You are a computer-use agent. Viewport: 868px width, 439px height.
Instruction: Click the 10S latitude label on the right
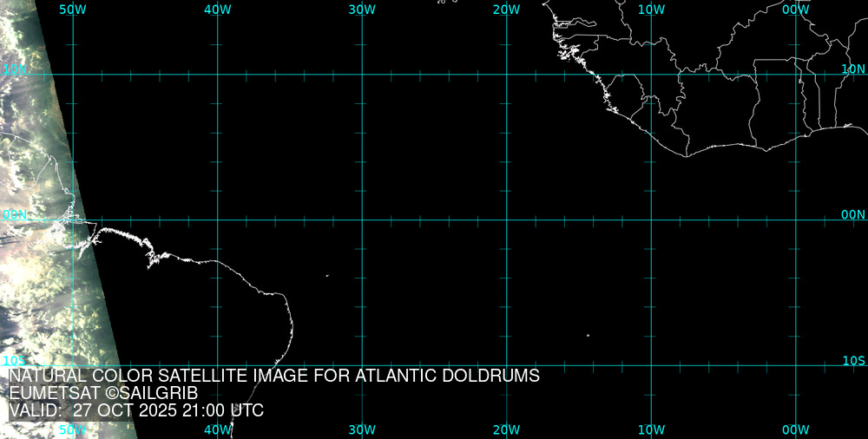pyautogui.click(x=853, y=360)
